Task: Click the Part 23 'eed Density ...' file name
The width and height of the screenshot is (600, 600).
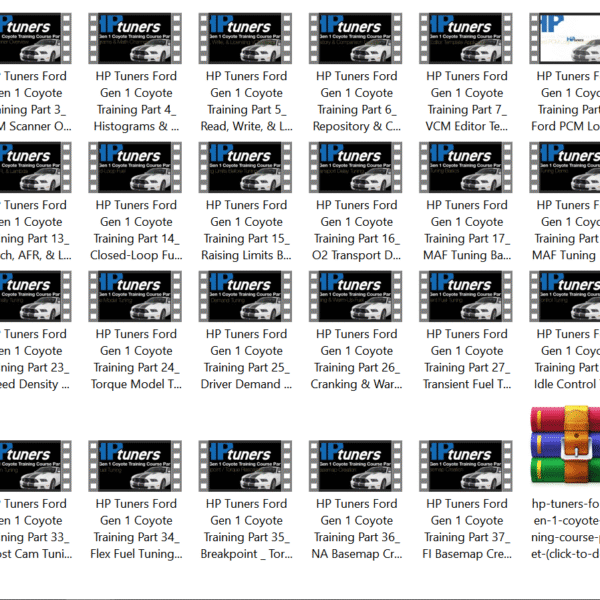Action: 35,384
